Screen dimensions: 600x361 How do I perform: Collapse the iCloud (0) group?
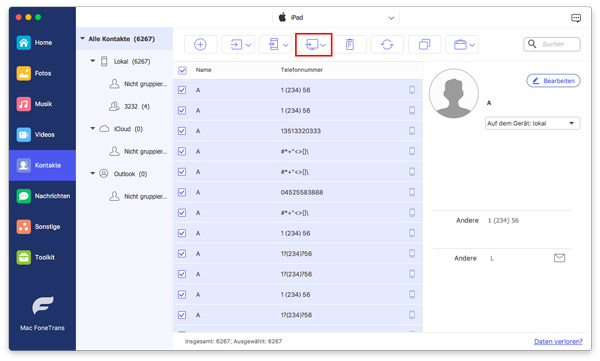(x=93, y=129)
